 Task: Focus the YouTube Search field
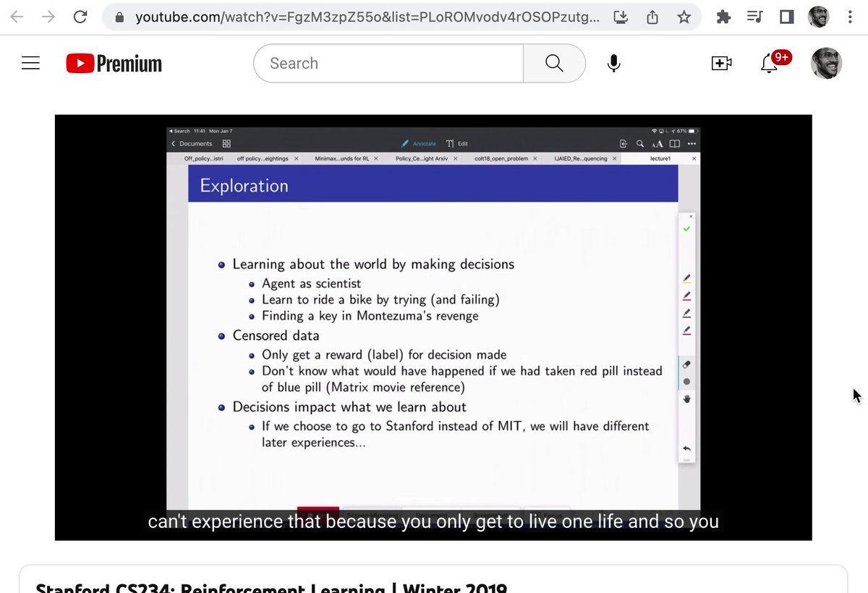(388, 64)
